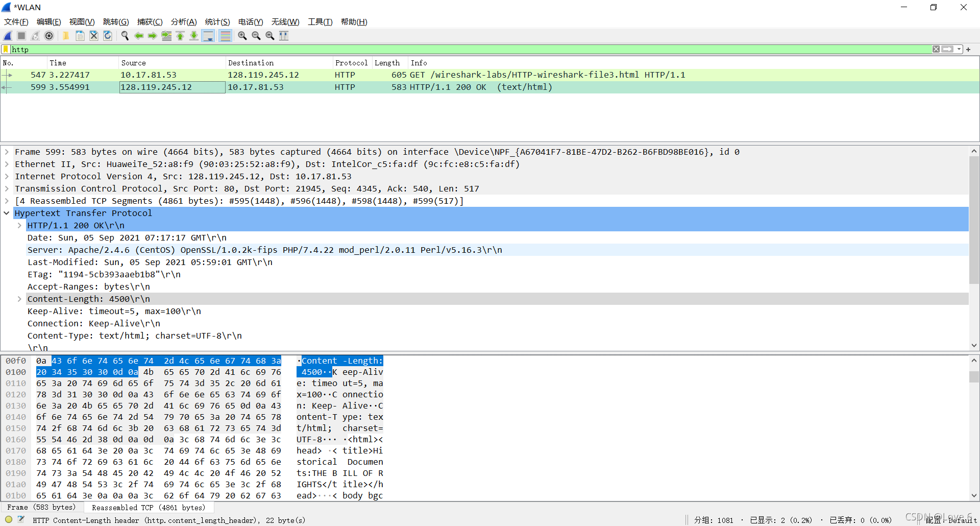This screenshot has width=980, height=526.
Task: Apply the display filter arrow
Action: tap(948, 50)
